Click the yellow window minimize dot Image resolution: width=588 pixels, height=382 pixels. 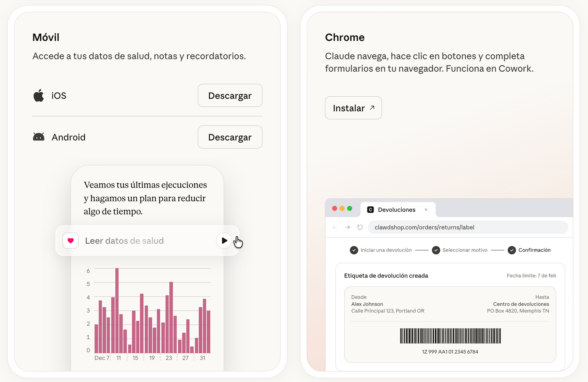coord(342,209)
